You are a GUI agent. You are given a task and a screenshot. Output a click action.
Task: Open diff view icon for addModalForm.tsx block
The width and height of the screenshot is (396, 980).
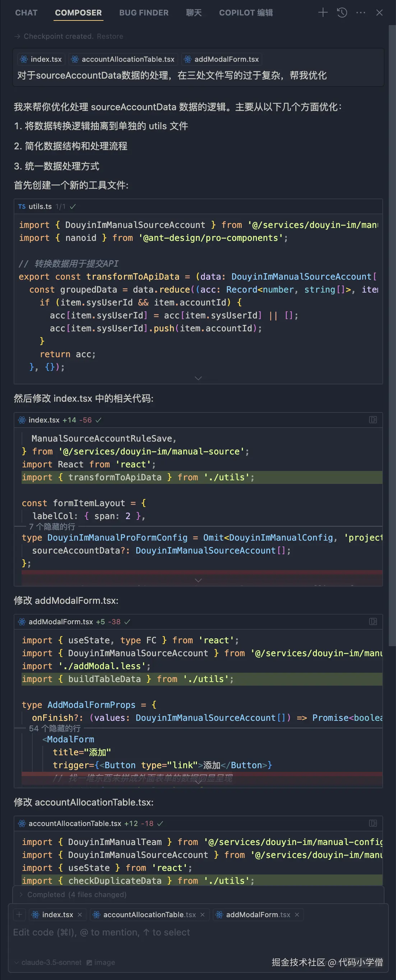pos(373,621)
